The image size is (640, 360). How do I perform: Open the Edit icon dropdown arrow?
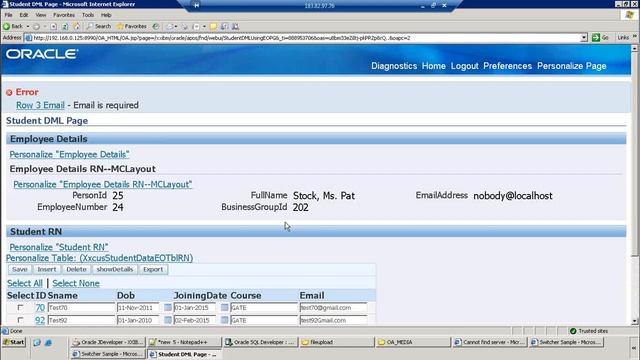pyautogui.click(x=204, y=27)
